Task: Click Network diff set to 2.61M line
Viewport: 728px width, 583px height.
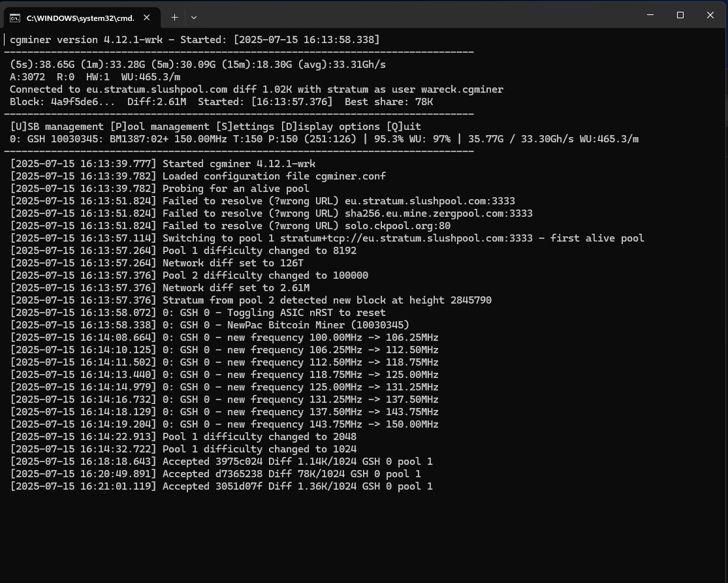Action: coord(160,289)
